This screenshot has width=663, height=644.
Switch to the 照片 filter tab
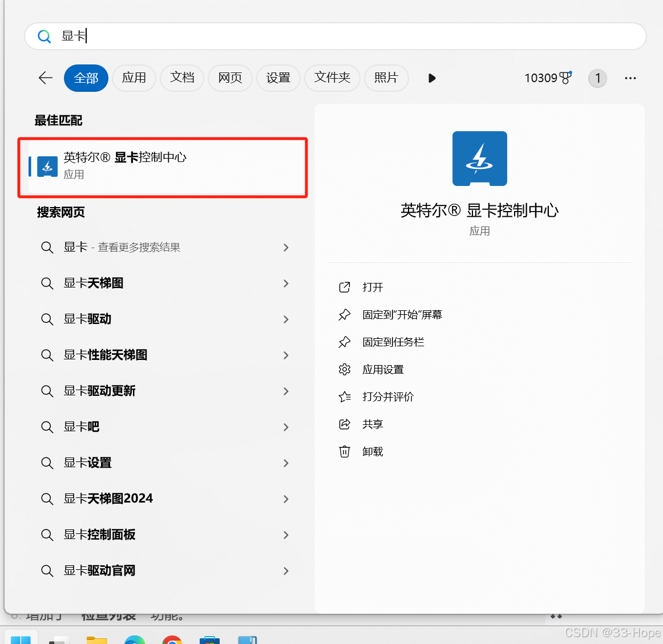point(386,78)
